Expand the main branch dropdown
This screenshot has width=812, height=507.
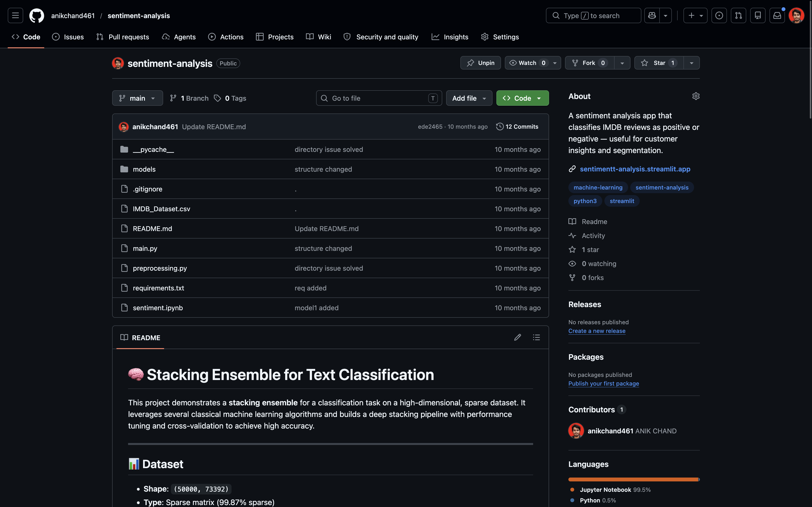[138, 98]
